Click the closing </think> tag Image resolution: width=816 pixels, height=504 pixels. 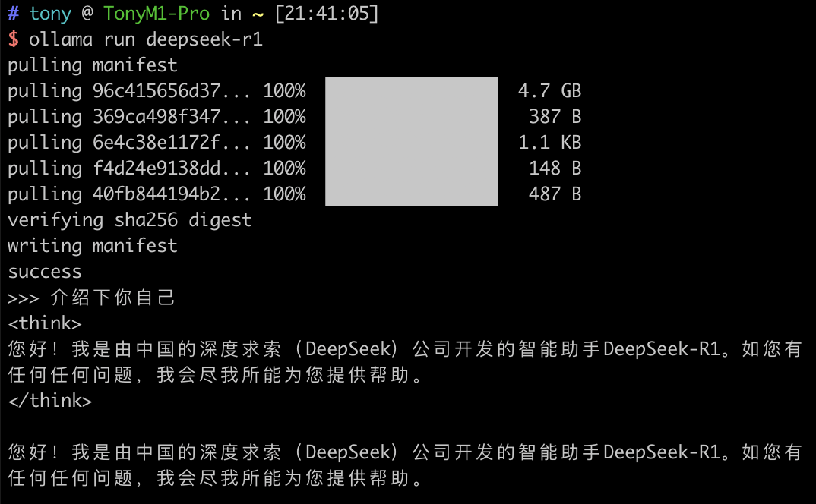point(49,401)
